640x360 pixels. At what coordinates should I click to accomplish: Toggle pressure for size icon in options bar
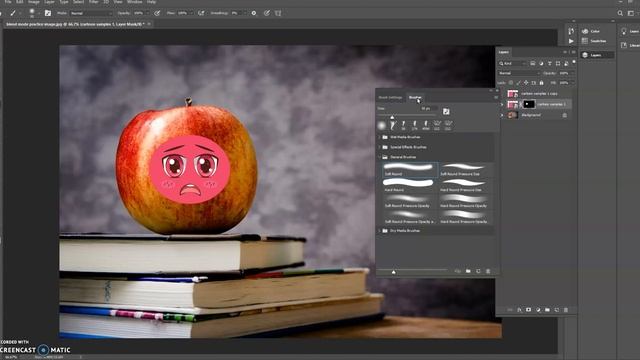266,13
